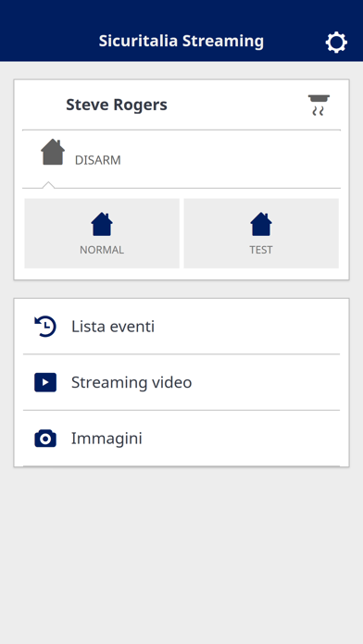This screenshot has width=363, height=644.
Task: Click the video play icon
Action: point(45,382)
